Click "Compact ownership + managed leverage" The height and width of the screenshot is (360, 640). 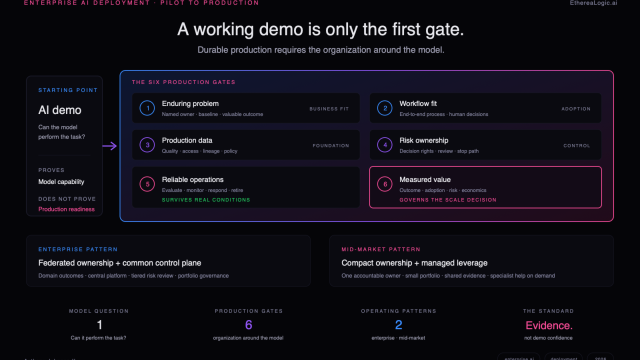[x=414, y=263]
